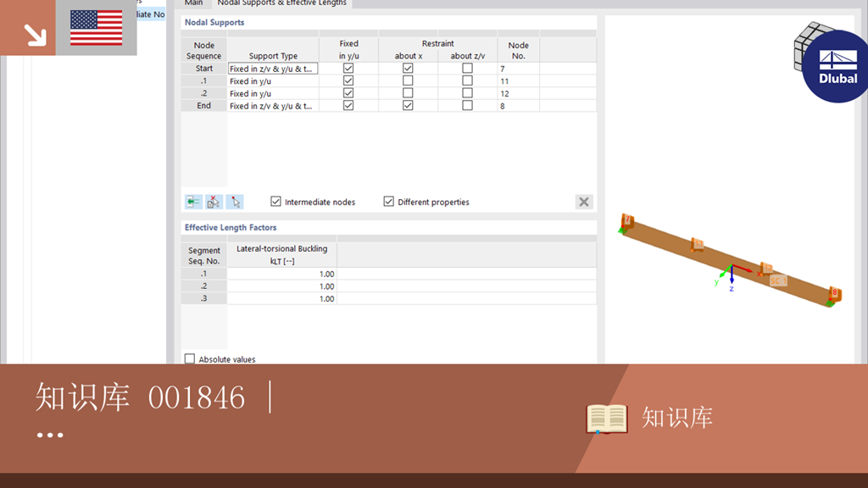Open Support Type cell for row .1
Screen dimensions: 868x488
pyautogui.click(x=273, y=80)
